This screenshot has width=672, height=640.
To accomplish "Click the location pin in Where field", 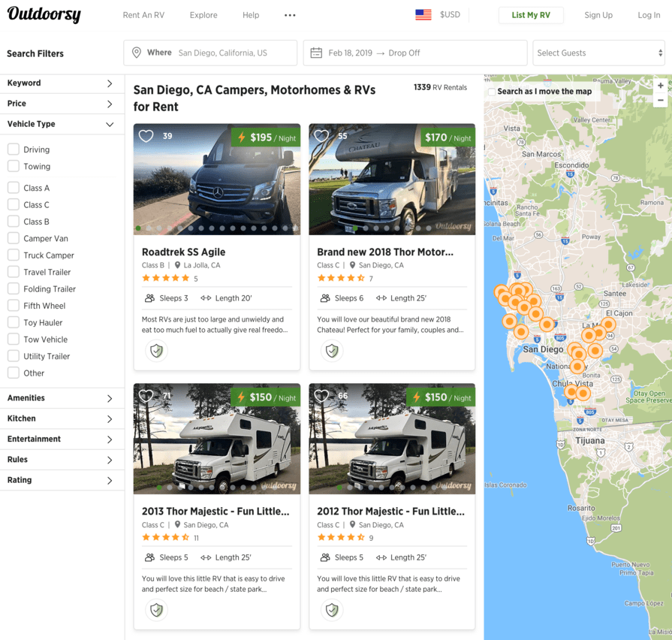I will (x=137, y=53).
